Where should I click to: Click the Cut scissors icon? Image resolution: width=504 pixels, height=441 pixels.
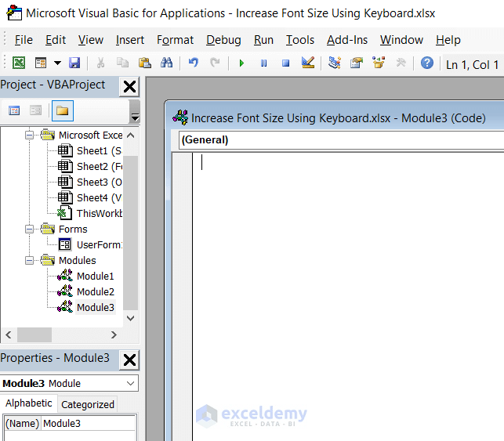click(x=100, y=63)
